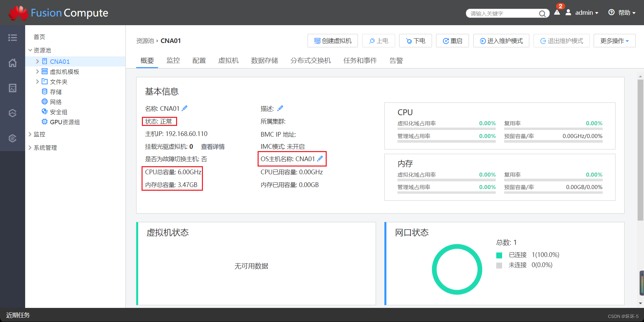Open the 近期任务 panel at bottom
The image size is (644, 322).
click(x=18, y=315)
